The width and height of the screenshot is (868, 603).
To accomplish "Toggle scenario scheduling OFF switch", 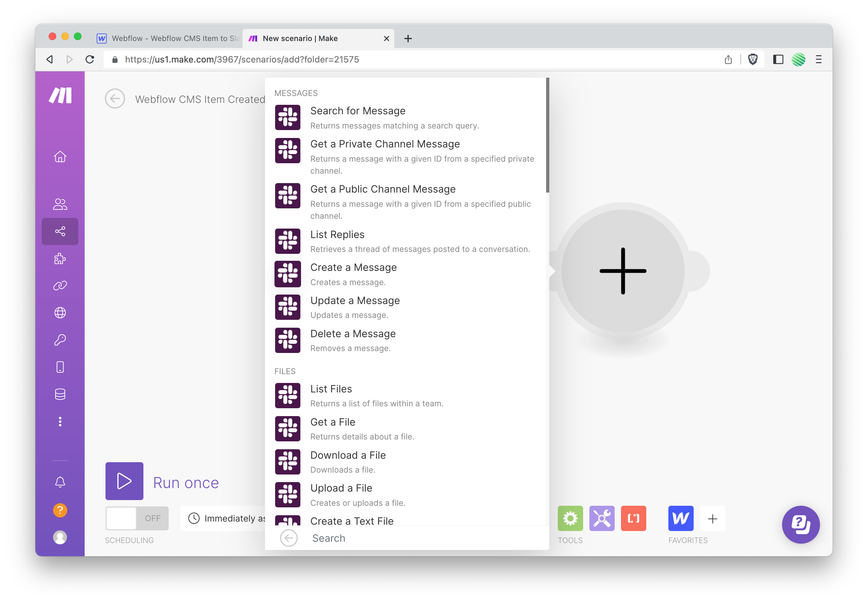I will pyautogui.click(x=136, y=518).
